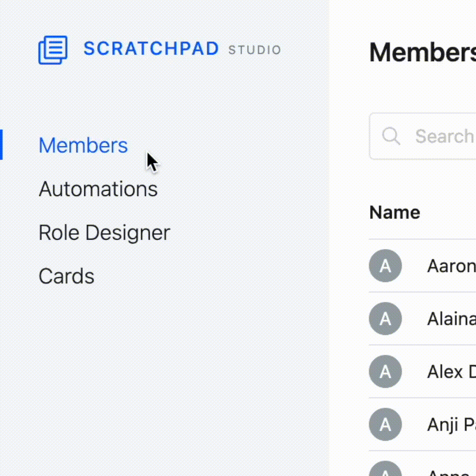Click Anji's avatar icon

pos(385,424)
